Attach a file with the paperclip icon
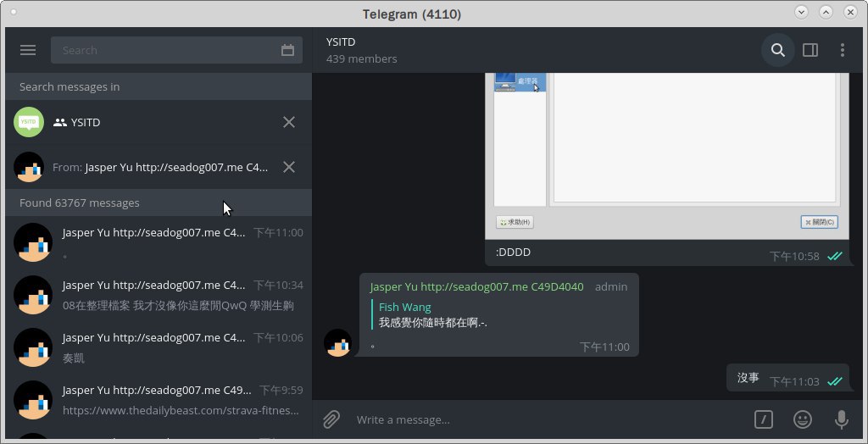 tap(331, 419)
